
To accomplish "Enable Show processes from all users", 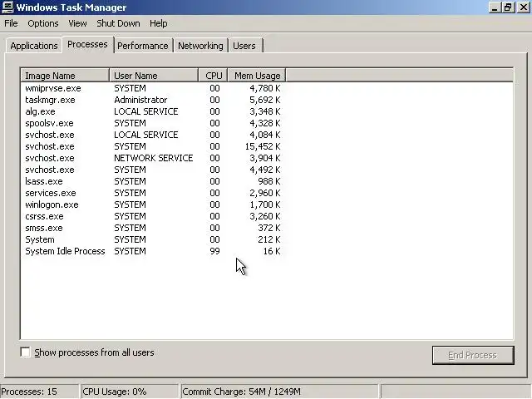I will click(26, 352).
